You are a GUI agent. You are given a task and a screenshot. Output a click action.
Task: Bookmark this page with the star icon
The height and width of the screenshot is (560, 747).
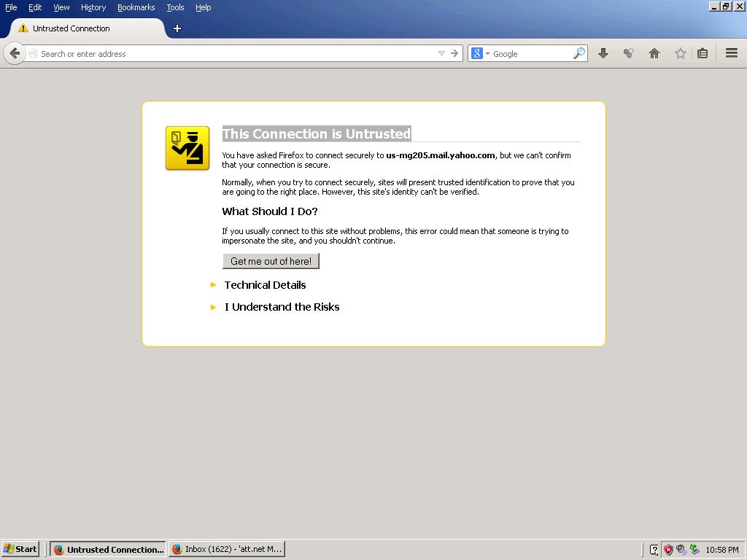click(x=680, y=53)
